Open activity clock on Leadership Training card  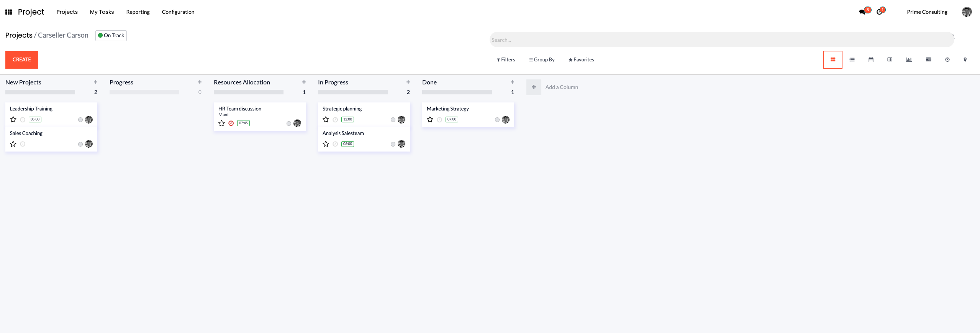tap(23, 120)
